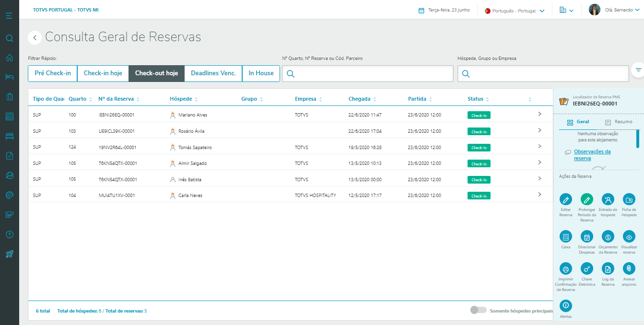This screenshot has height=325, width=644.
Task: Open the Caixa calculator icon
Action: pos(566,236)
